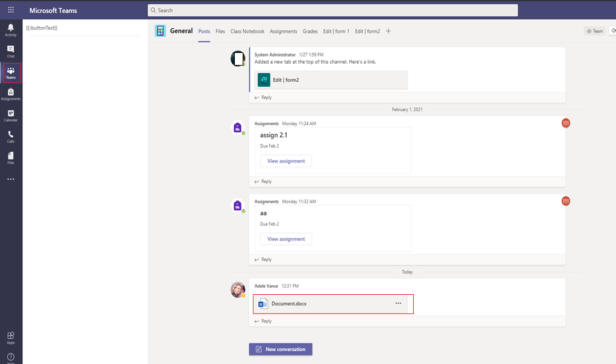View assignment for assign 2.1
Image resolution: width=616 pixels, height=364 pixels.
click(286, 161)
